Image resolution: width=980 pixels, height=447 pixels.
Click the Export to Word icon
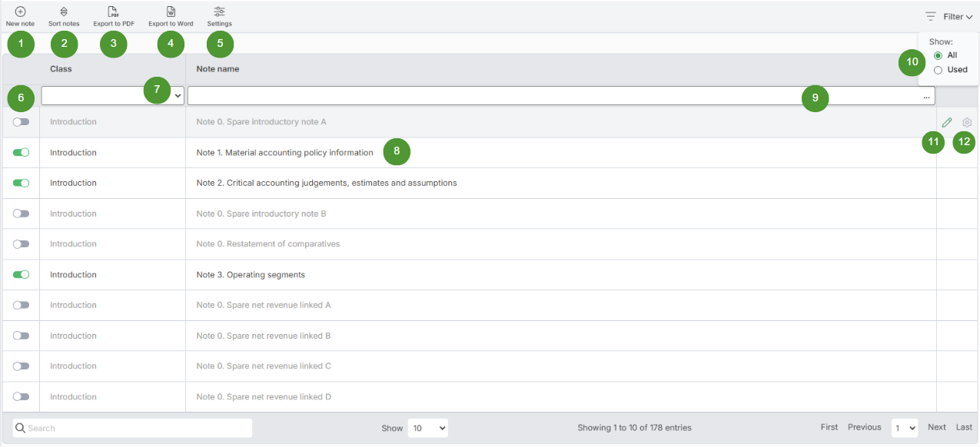click(x=171, y=12)
